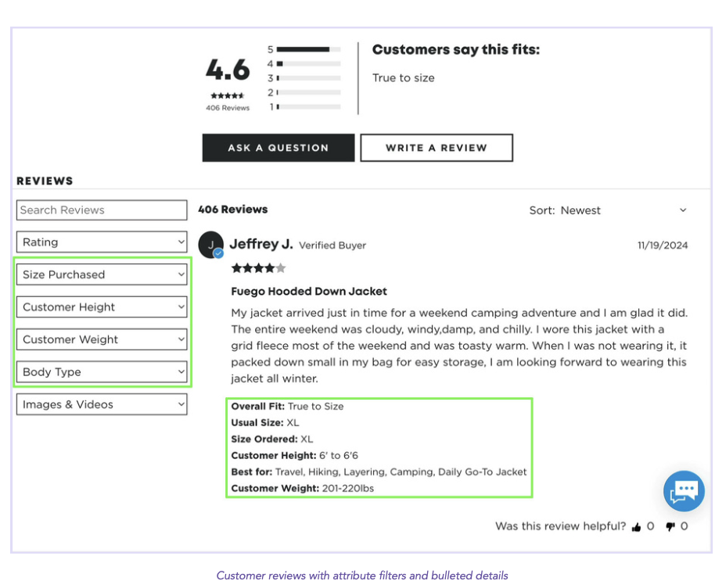Click the Fuego Hooded Down Jacket title

coord(309,292)
